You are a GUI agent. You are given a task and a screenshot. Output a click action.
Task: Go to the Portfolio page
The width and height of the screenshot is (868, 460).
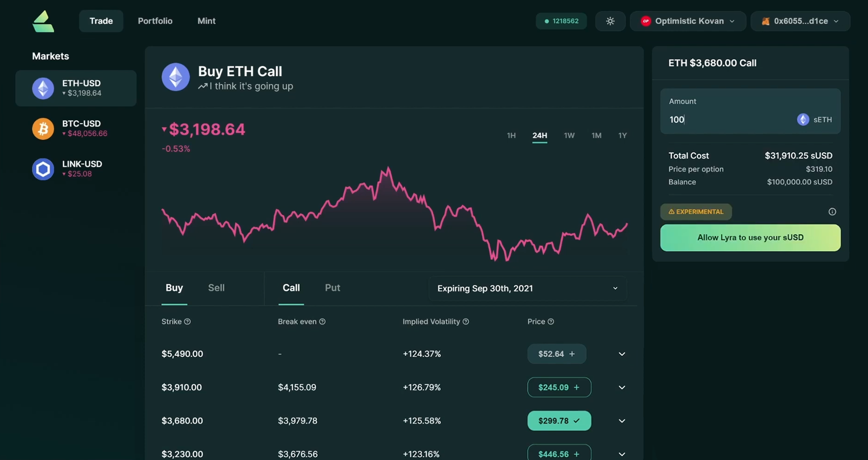[155, 21]
